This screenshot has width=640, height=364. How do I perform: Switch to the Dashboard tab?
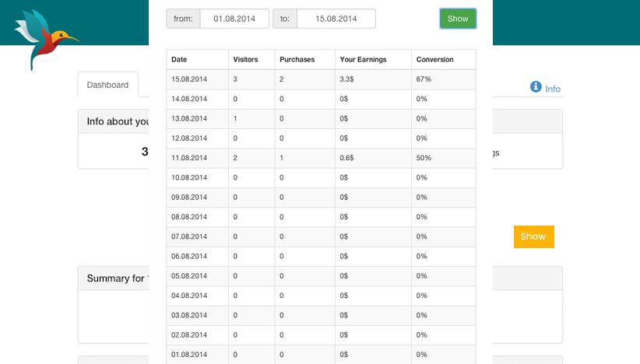(107, 85)
